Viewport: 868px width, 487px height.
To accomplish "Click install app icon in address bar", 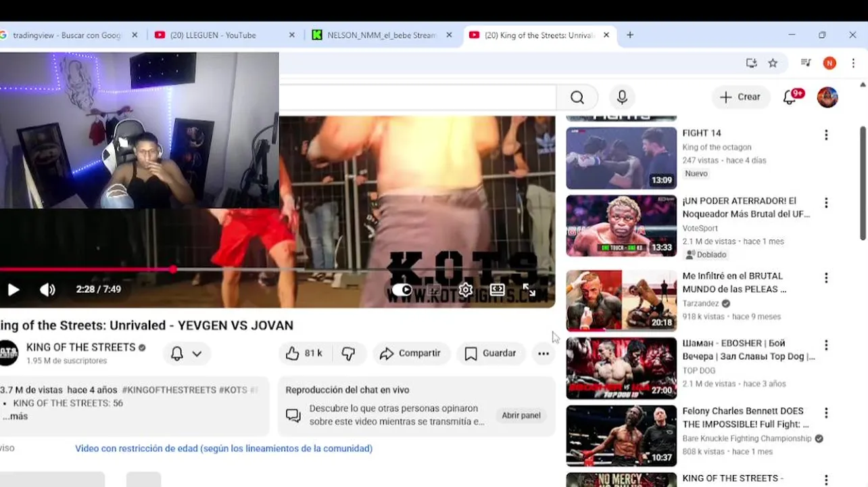I will pyautogui.click(x=751, y=63).
